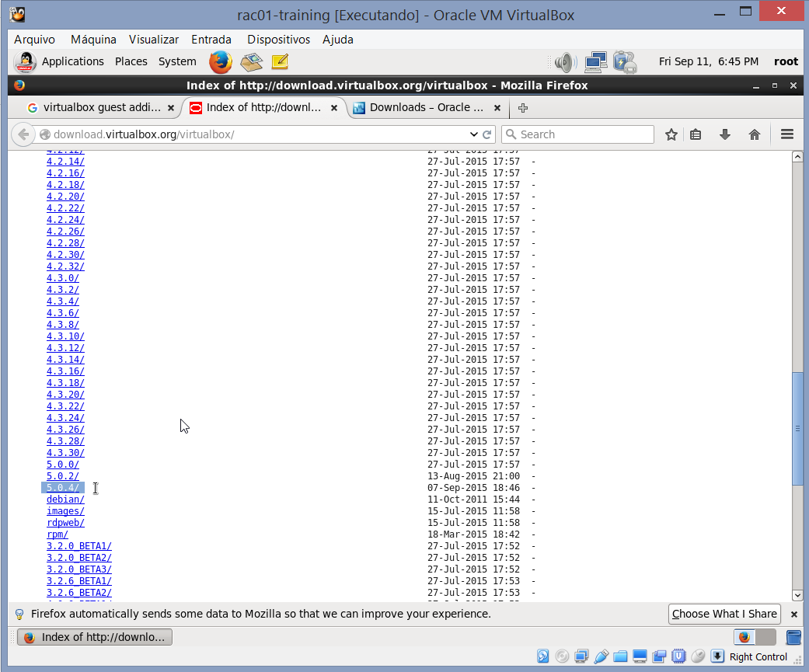The height and width of the screenshot is (672, 809).
Task: Close the virtualbox guest addi... tab
Action: click(x=171, y=108)
